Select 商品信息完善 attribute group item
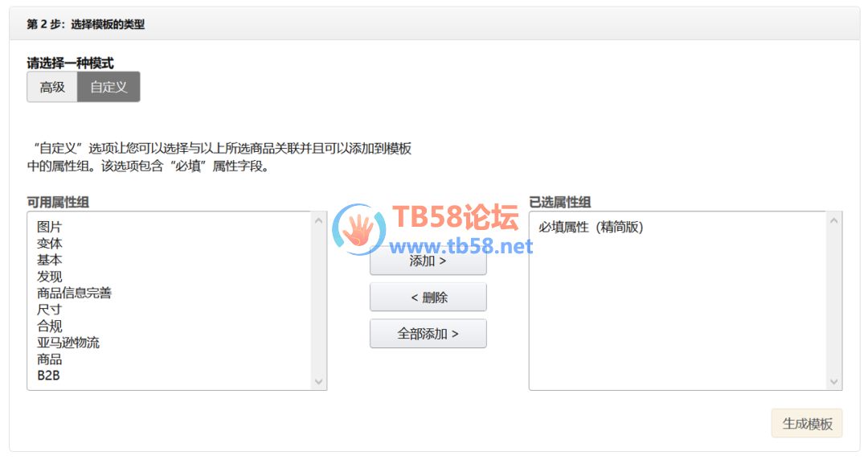The height and width of the screenshot is (460, 868). pos(74,293)
